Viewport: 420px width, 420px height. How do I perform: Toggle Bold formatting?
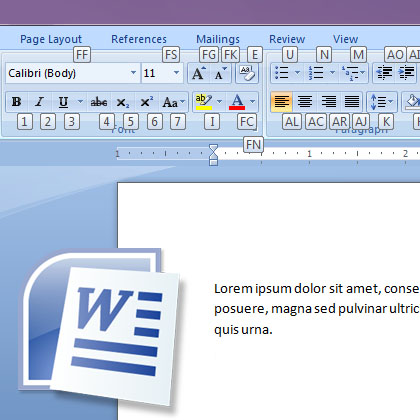point(17,102)
